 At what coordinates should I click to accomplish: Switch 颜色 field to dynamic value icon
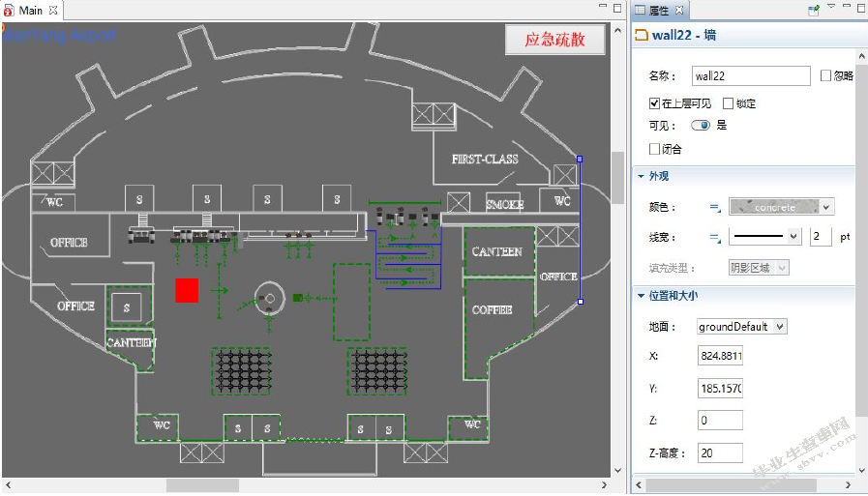click(715, 208)
